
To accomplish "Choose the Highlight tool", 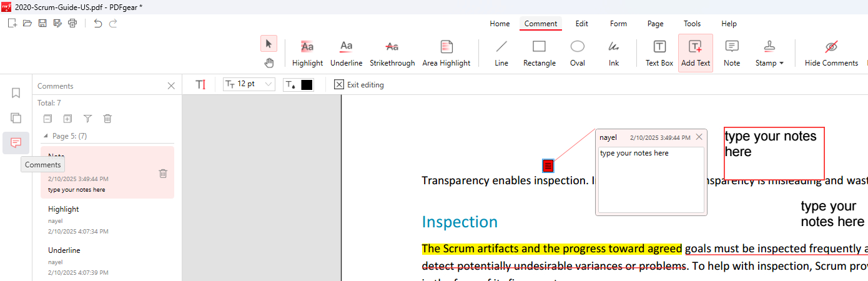I will [x=307, y=53].
